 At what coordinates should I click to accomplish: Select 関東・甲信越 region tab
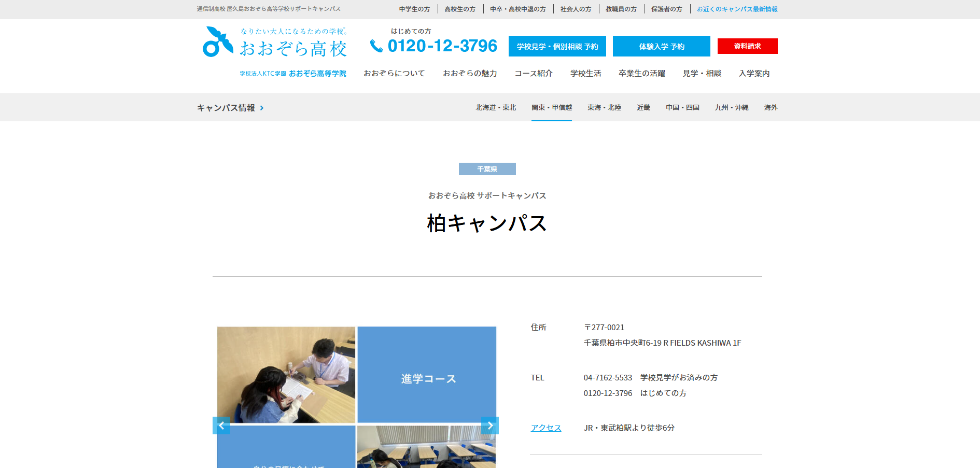pyautogui.click(x=551, y=108)
